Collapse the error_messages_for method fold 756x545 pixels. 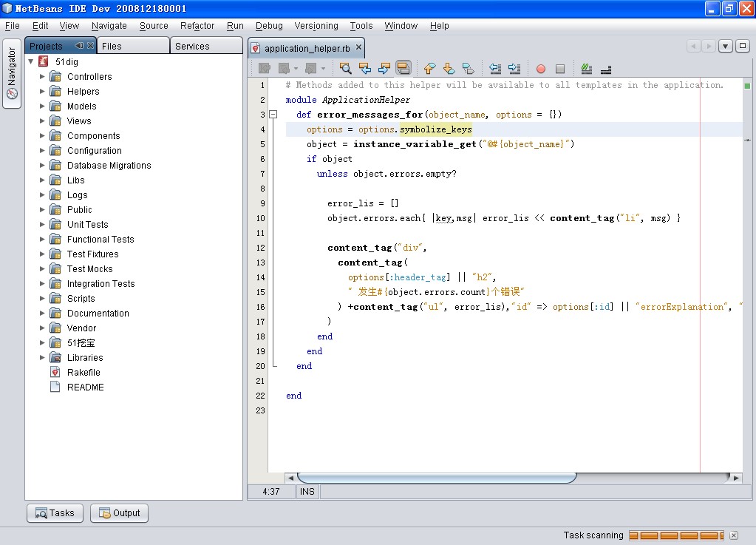(273, 115)
